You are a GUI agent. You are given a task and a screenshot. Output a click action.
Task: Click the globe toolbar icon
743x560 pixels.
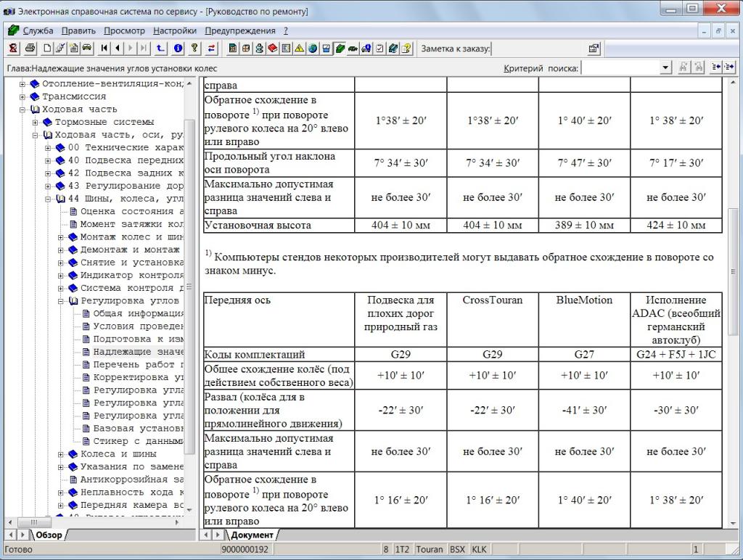313,48
